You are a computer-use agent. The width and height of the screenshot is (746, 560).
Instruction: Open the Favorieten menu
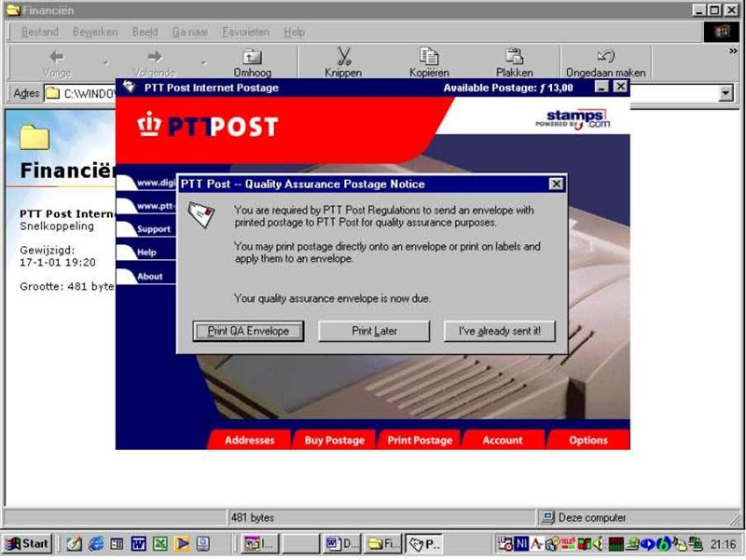(x=245, y=32)
